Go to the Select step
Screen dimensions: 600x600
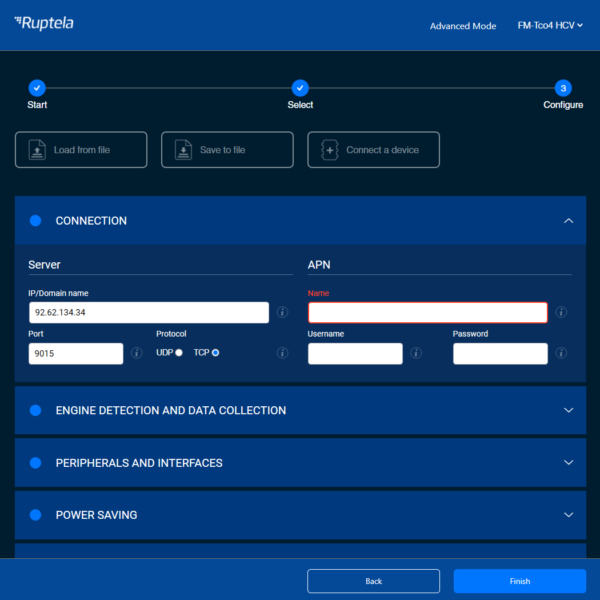[300, 88]
